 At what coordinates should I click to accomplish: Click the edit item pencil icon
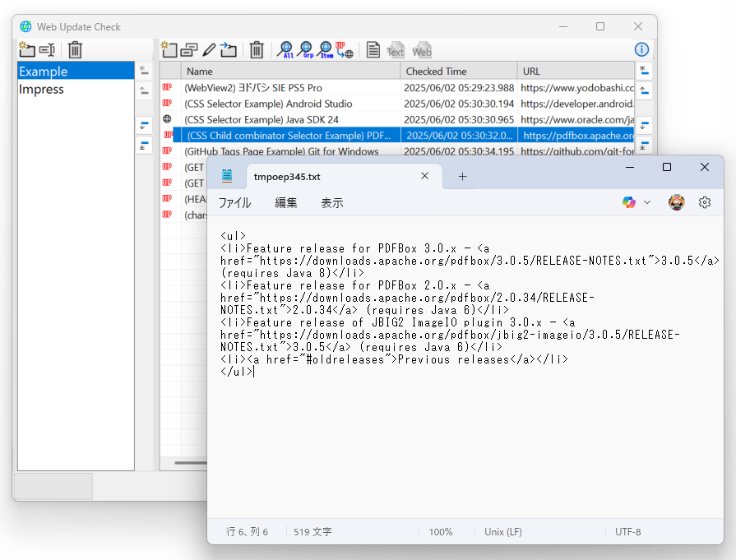[x=209, y=50]
